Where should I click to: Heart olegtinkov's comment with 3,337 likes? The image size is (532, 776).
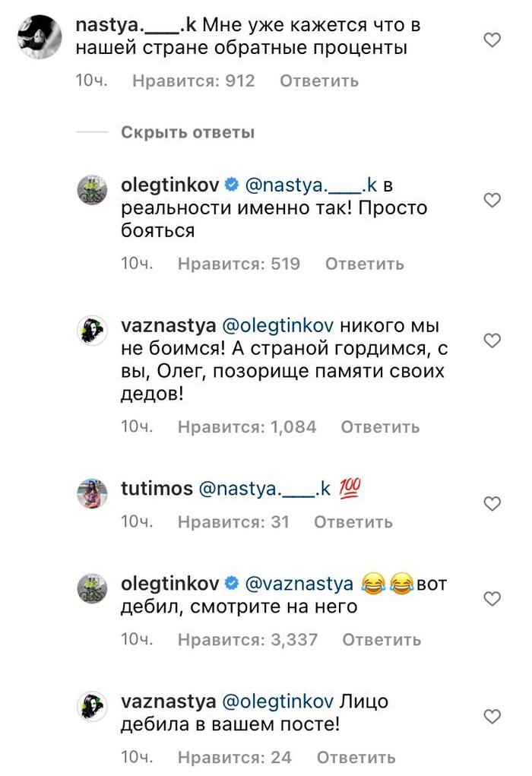[492, 598]
